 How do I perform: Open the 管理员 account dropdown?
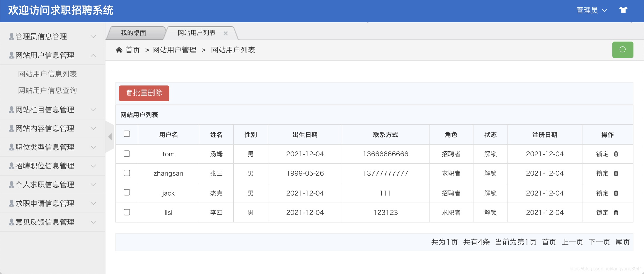[592, 10]
